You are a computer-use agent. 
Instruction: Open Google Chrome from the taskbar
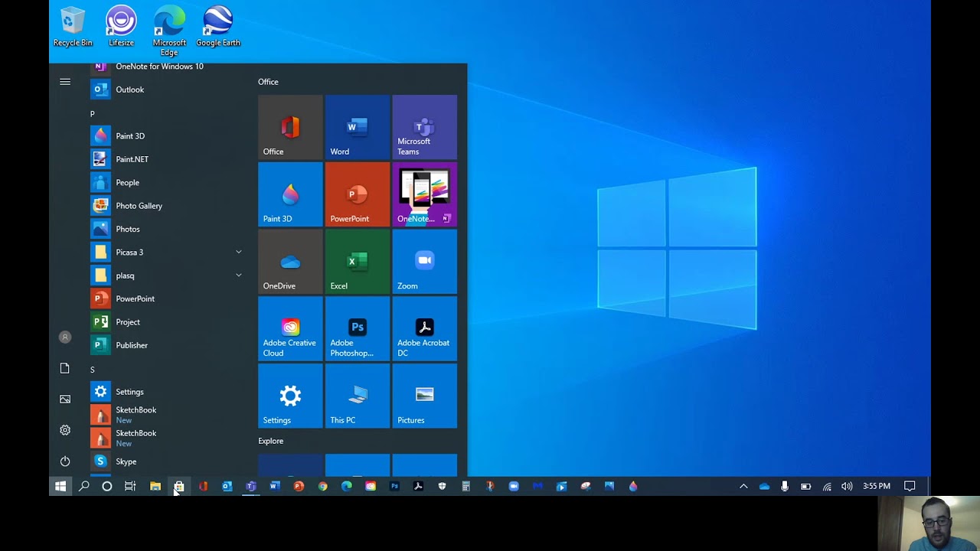click(323, 486)
